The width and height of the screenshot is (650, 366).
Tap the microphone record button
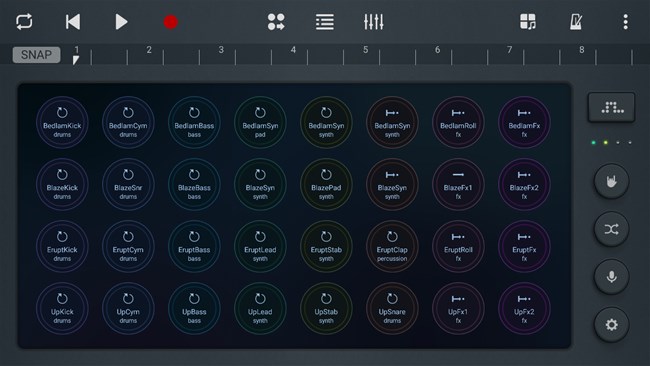(x=611, y=277)
